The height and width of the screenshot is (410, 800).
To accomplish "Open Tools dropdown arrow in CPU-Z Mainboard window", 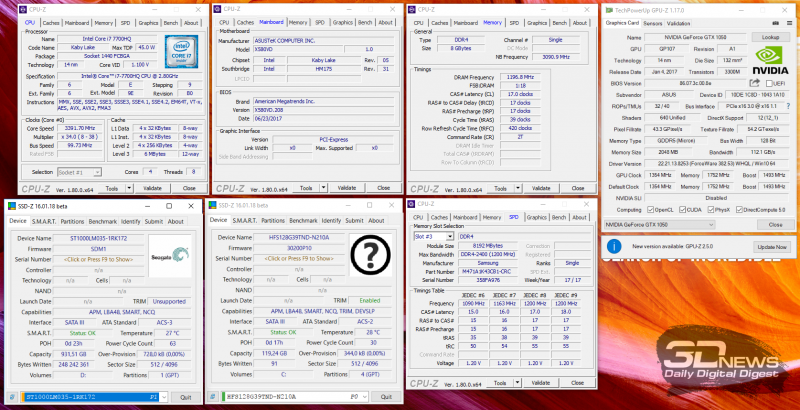I will 323,188.
